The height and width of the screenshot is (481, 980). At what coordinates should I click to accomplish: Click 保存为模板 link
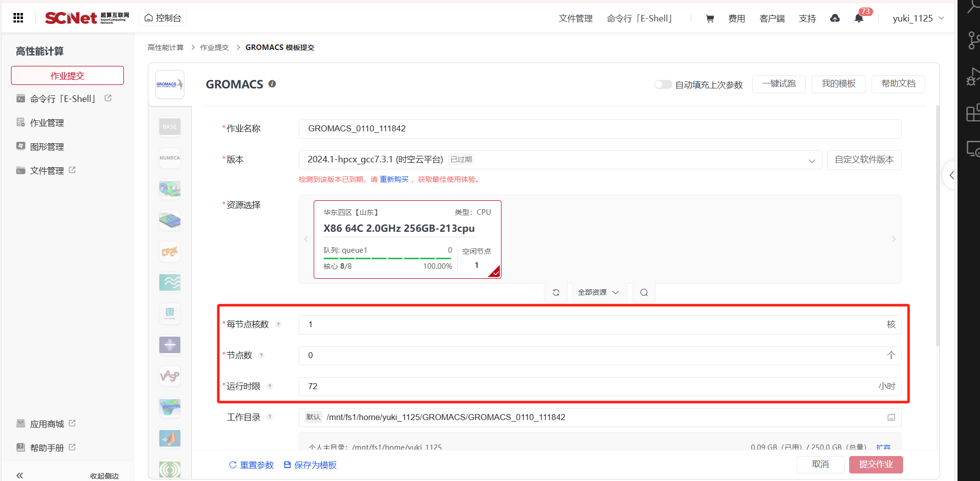coord(310,465)
